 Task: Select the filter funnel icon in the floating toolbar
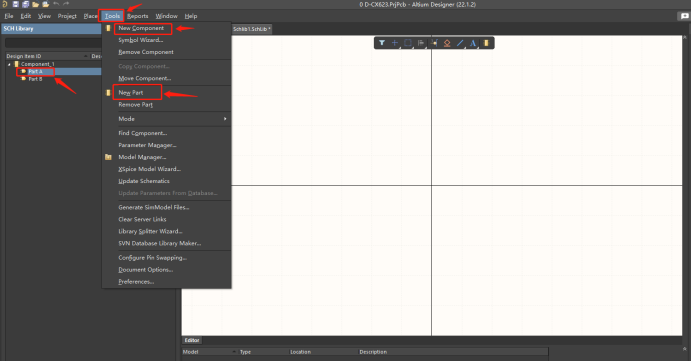pyautogui.click(x=382, y=43)
